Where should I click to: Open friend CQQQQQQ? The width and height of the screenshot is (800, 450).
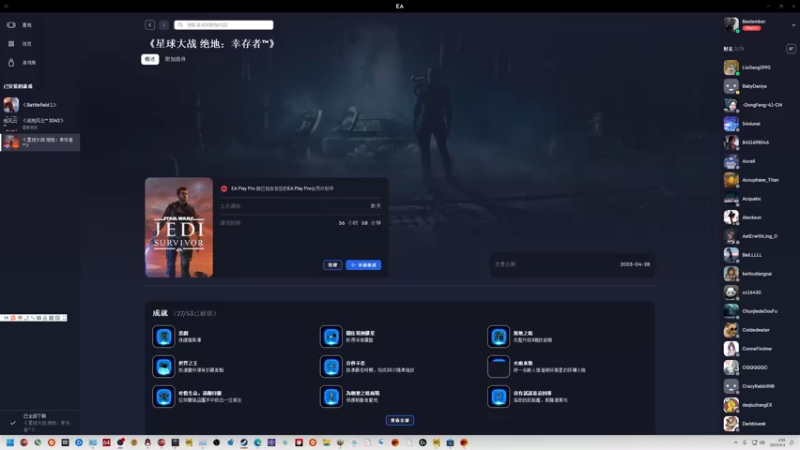pyautogui.click(x=758, y=367)
